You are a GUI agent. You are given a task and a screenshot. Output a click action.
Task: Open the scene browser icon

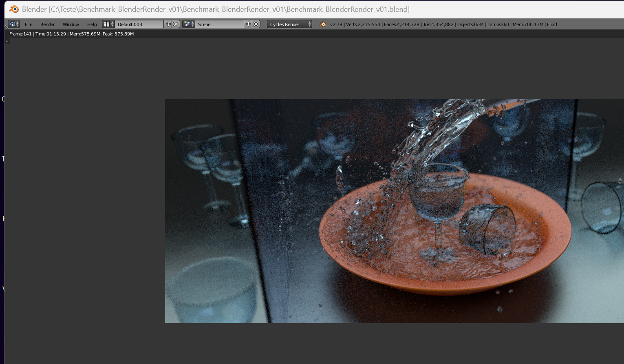click(x=189, y=24)
